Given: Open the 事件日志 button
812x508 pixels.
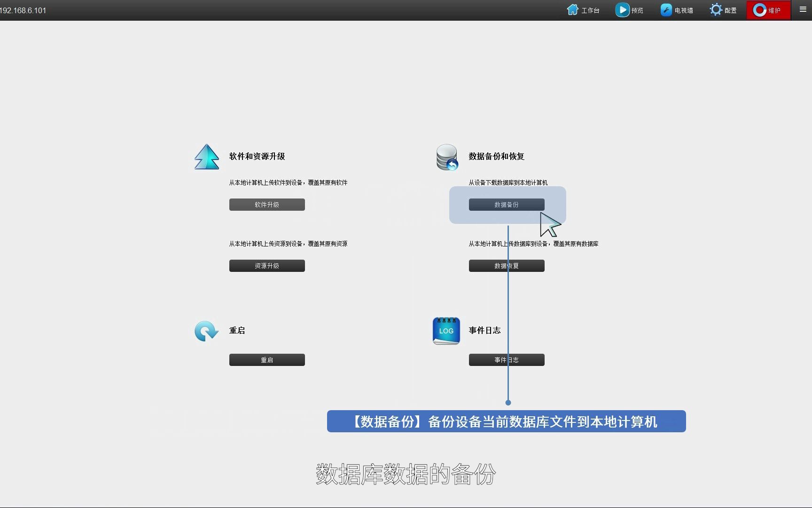Looking at the screenshot, I should click(506, 359).
